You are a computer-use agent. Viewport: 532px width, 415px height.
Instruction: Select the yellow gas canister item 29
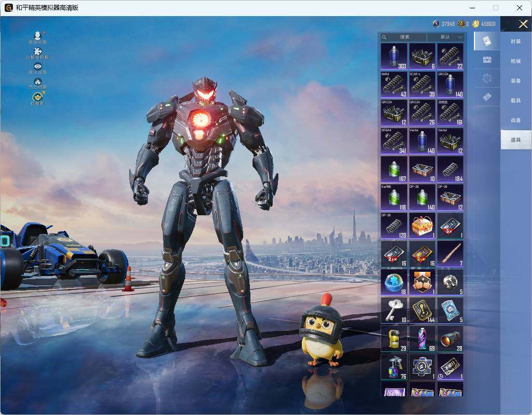click(x=394, y=339)
